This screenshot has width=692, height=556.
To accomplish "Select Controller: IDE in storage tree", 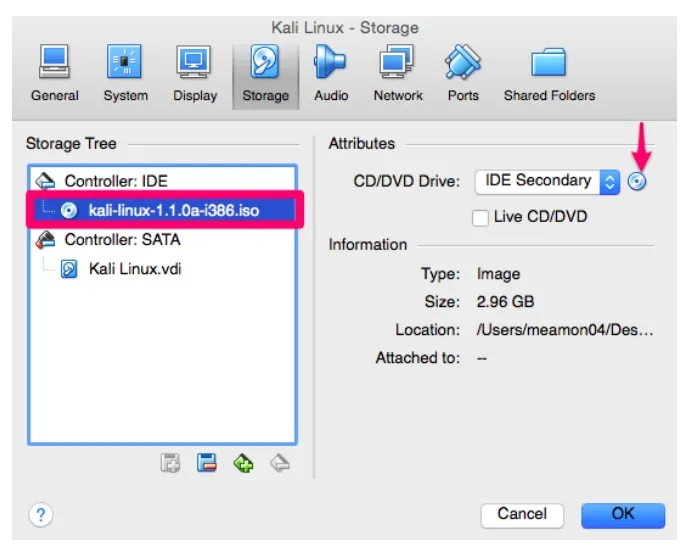I will [x=162, y=180].
